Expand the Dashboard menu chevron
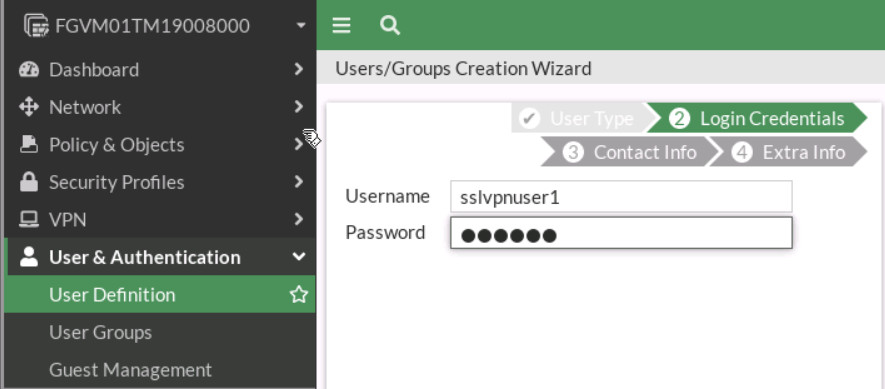885x389 pixels. click(299, 69)
